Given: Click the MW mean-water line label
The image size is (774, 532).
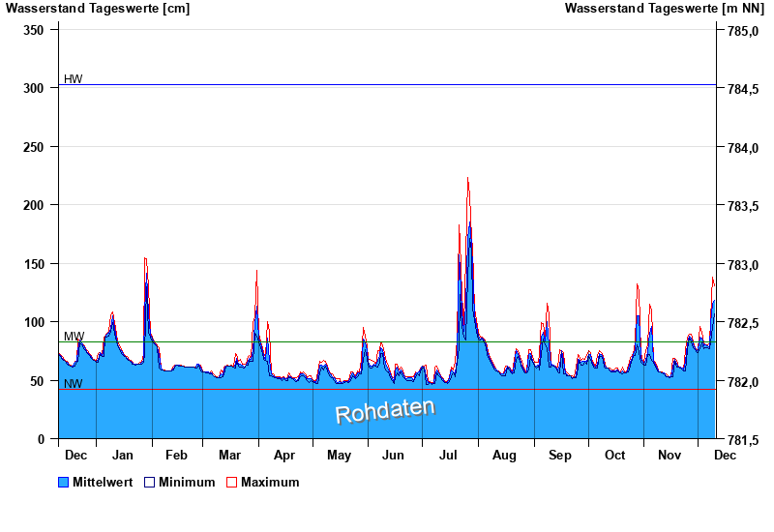Looking at the screenshot, I should (x=74, y=337).
